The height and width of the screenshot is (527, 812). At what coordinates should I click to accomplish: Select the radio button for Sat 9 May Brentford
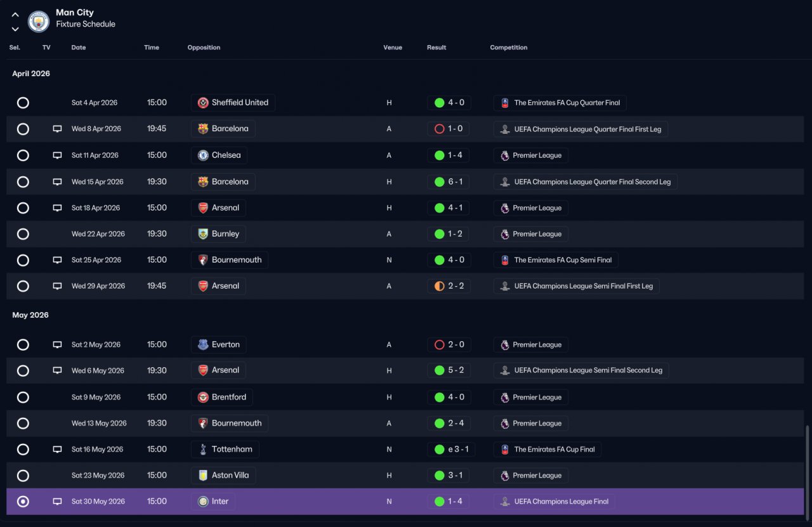[x=23, y=398]
